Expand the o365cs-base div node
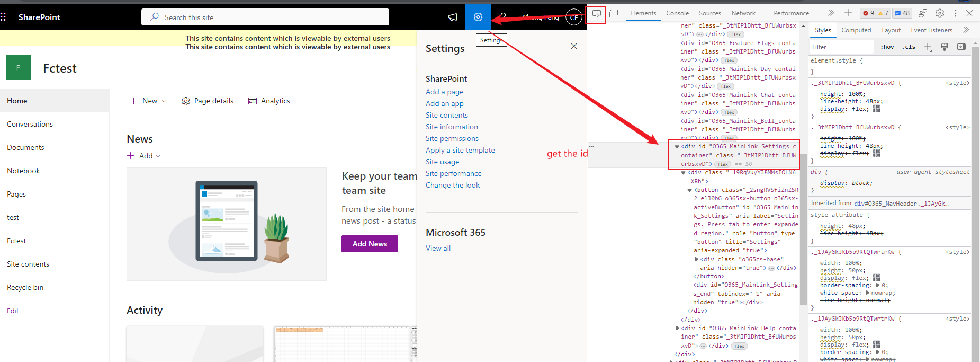980x362 pixels. [696, 259]
